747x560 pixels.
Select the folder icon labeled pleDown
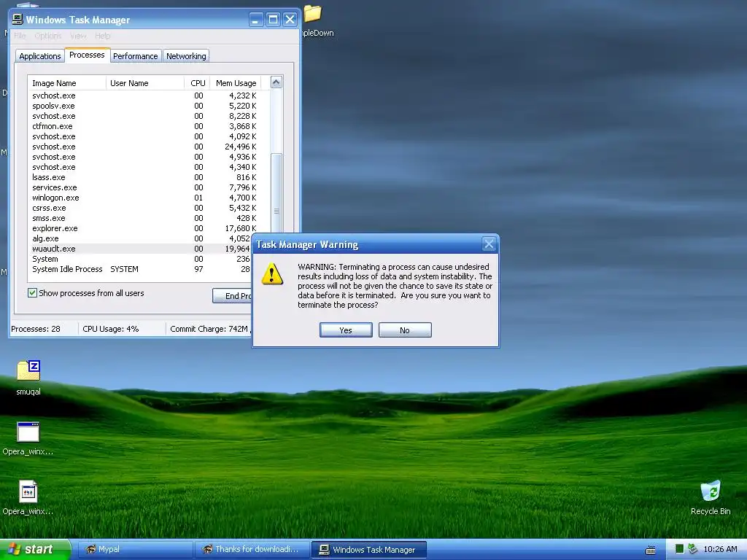point(312,13)
